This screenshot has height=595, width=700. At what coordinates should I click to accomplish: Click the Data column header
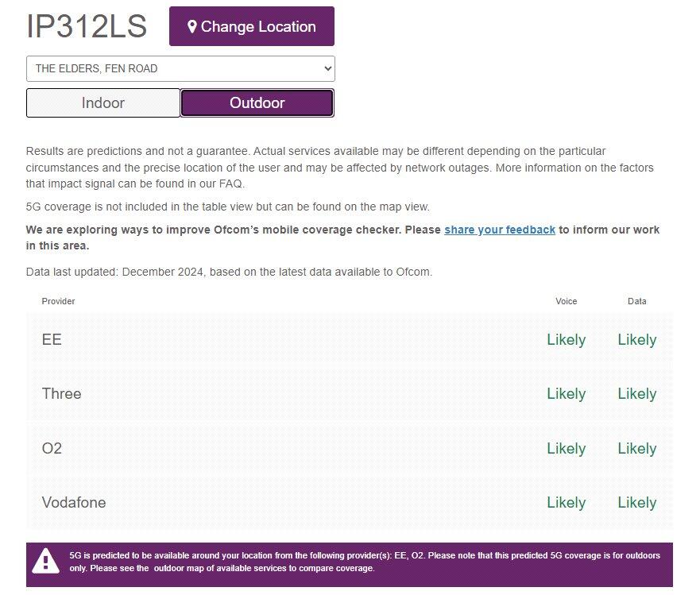click(x=636, y=301)
